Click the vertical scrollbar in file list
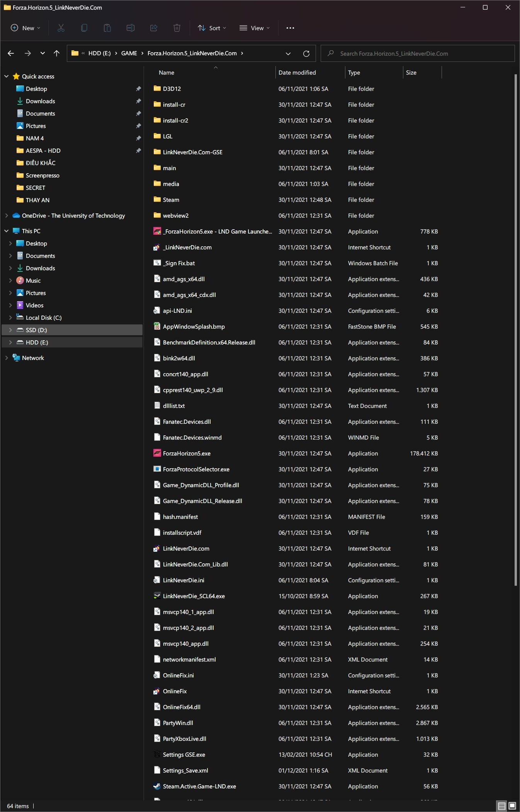This screenshot has width=520, height=812. coord(515,329)
